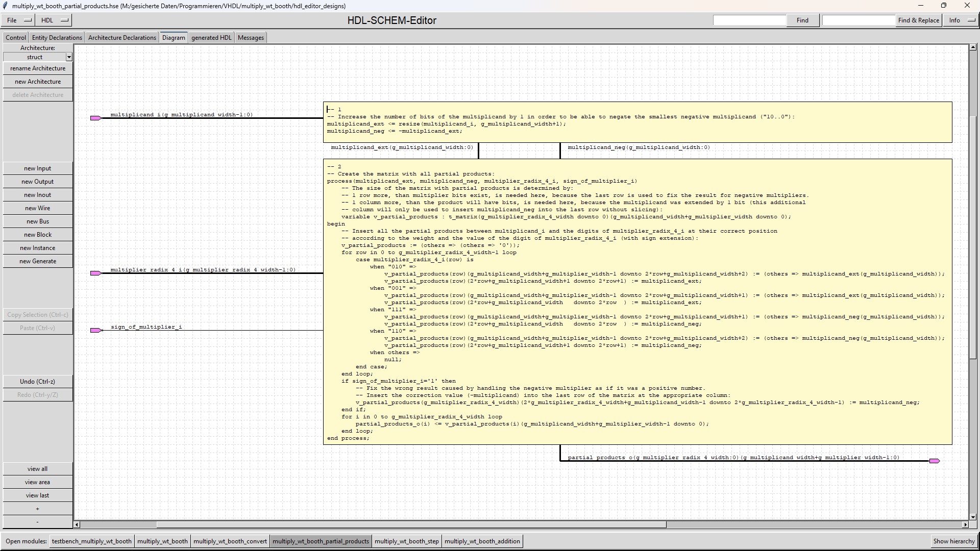Open the Entity Declarations tab

click(x=57, y=38)
